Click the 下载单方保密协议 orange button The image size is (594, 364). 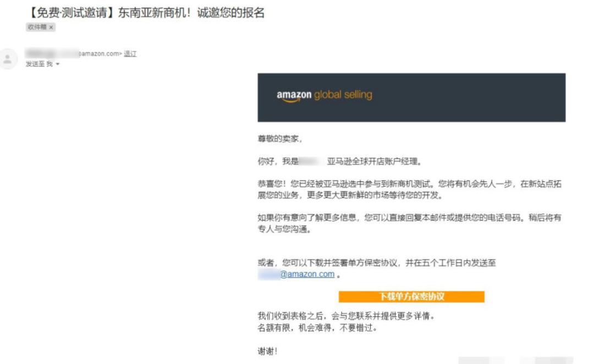coord(411,296)
